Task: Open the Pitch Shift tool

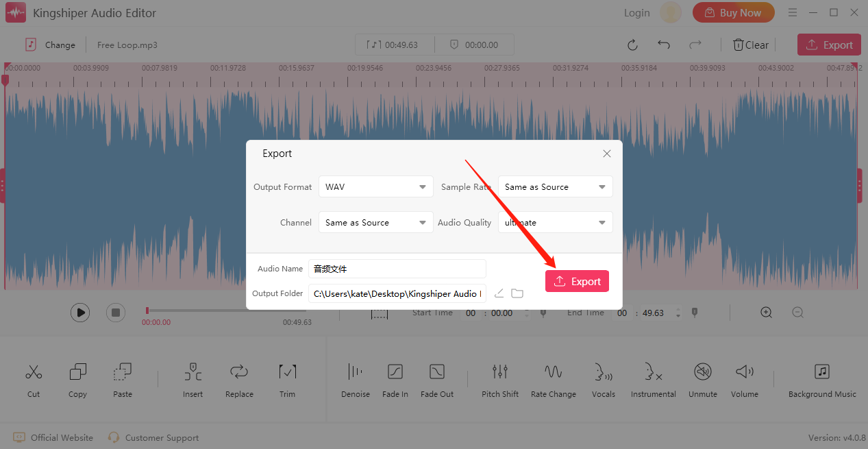Action: coord(500,380)
